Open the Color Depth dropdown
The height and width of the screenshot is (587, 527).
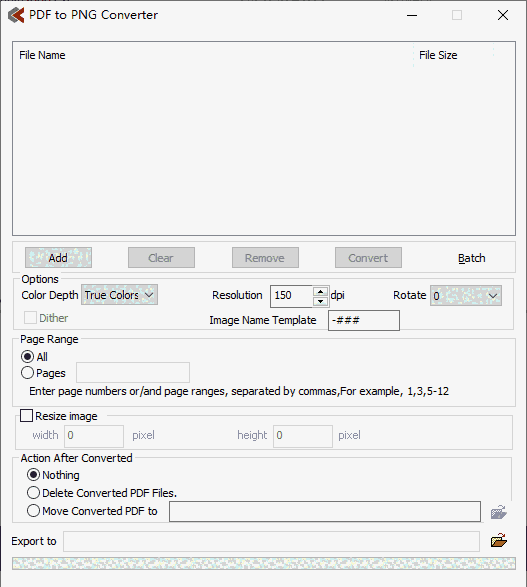click(119, 295)
